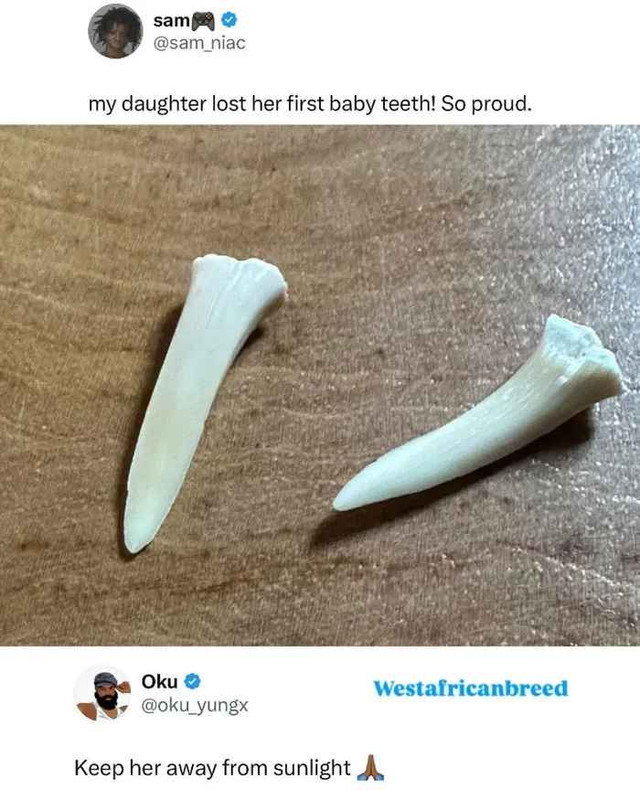640x800 pixels.
Task: Click the Westafricanbreed watermark text
Action: coord(471,688)
